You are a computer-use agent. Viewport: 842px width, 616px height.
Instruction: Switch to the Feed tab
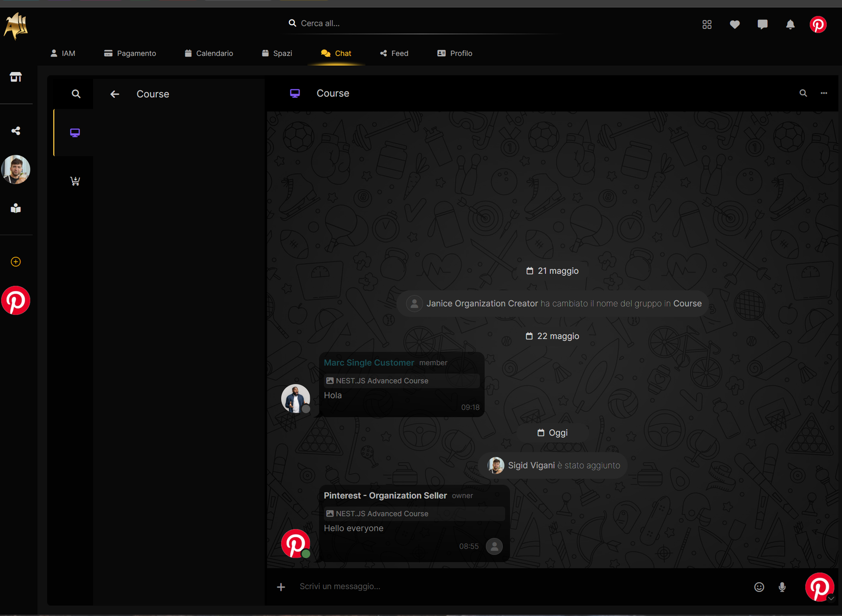(x=394, y=53)
